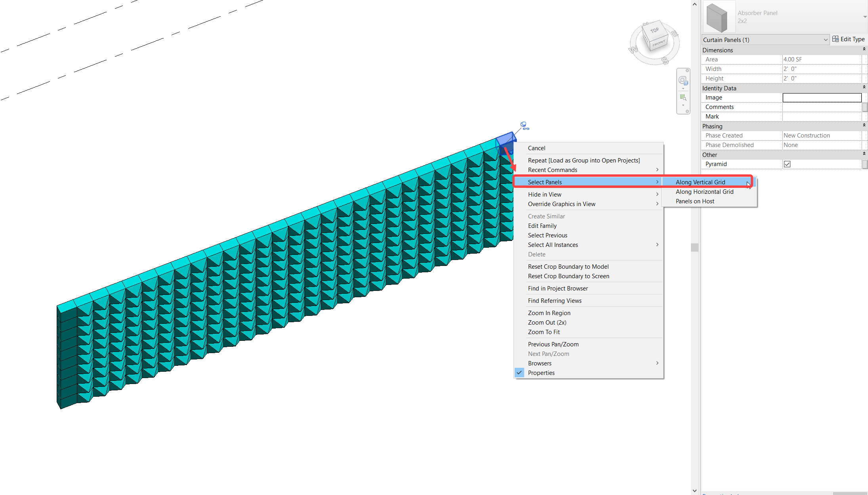Click Zoom To Fit in context menu
This screenshot has width=868, height=495.
(544, 332)
